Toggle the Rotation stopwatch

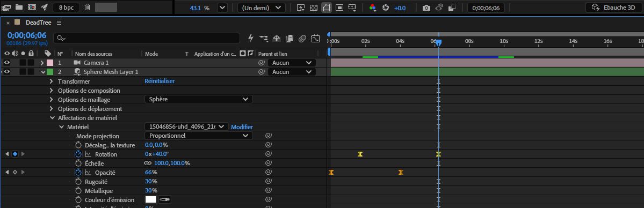coord(78,154)
